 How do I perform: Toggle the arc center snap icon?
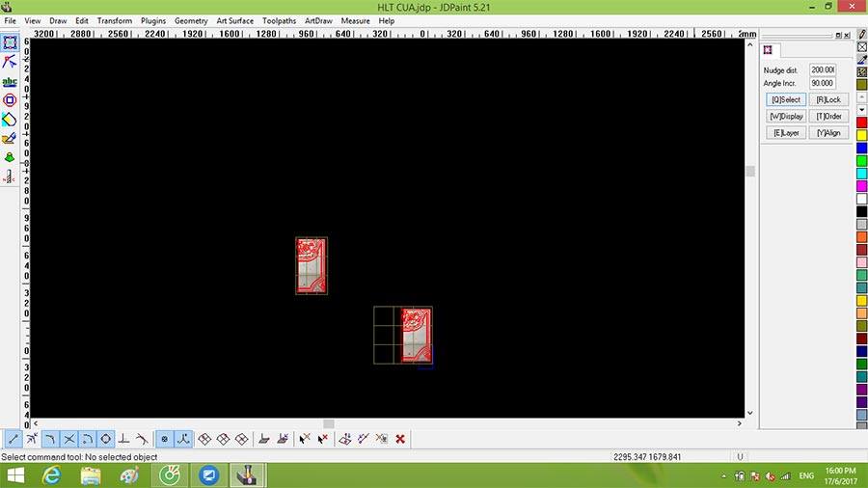coord(87,440)
